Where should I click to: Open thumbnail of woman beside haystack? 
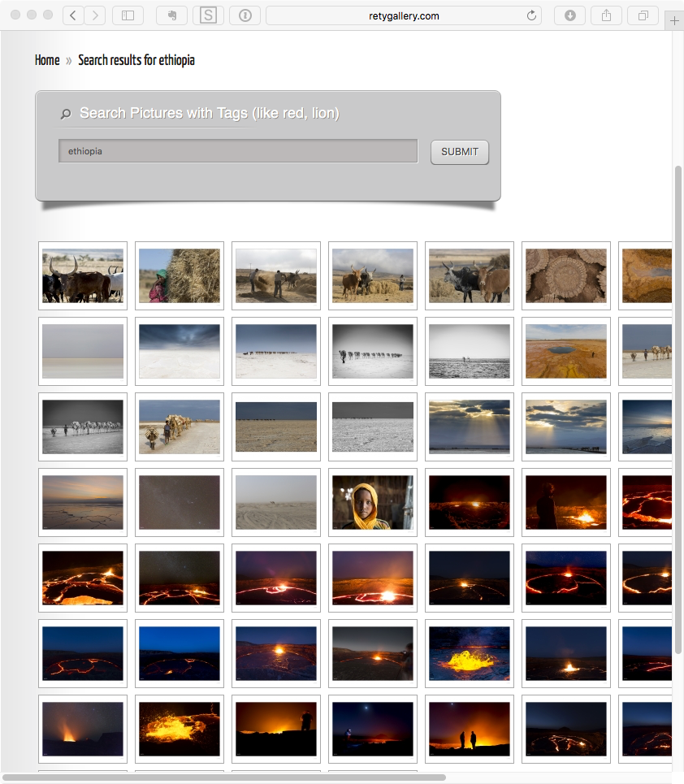tap(180, 275)
